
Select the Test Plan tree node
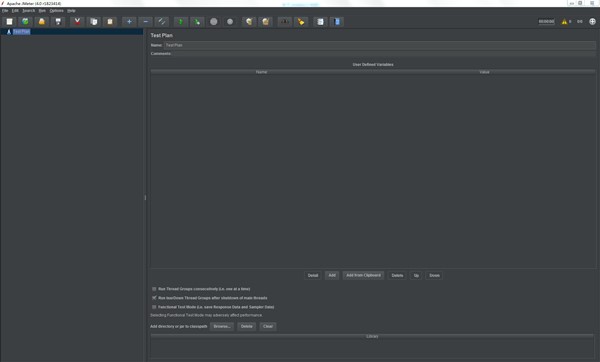[x=21, y=32]
